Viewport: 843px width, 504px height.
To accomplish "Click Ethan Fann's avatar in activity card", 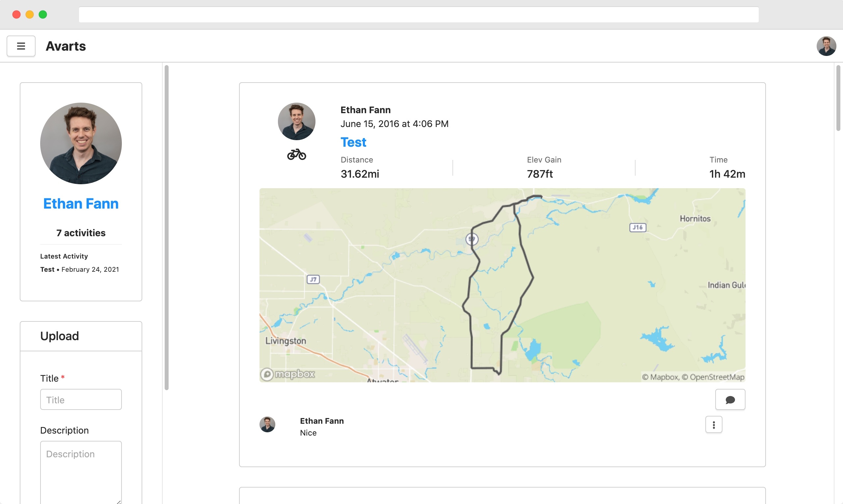I will pyautogui.click(x=296, y=121).
